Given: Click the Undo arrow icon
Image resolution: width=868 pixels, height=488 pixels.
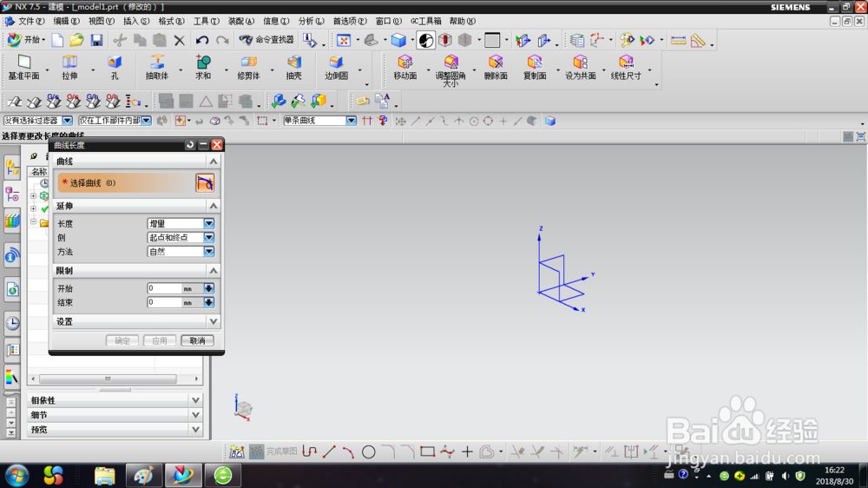Looking at the screenshot, I should pos(202,40).
